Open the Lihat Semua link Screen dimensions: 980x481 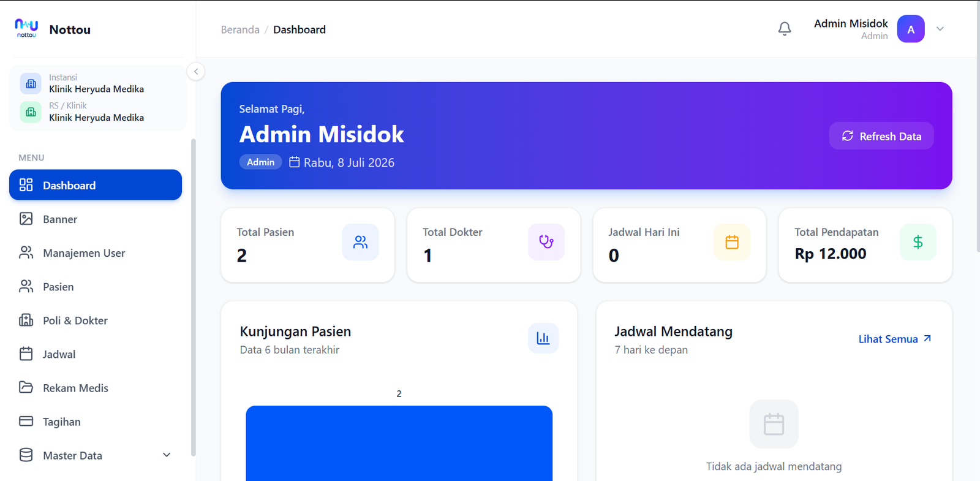point(895,339)
